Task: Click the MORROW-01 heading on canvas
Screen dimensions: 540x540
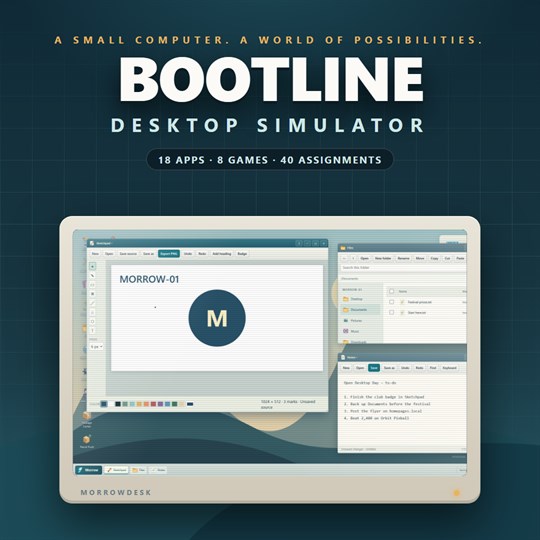Action: 149,279
